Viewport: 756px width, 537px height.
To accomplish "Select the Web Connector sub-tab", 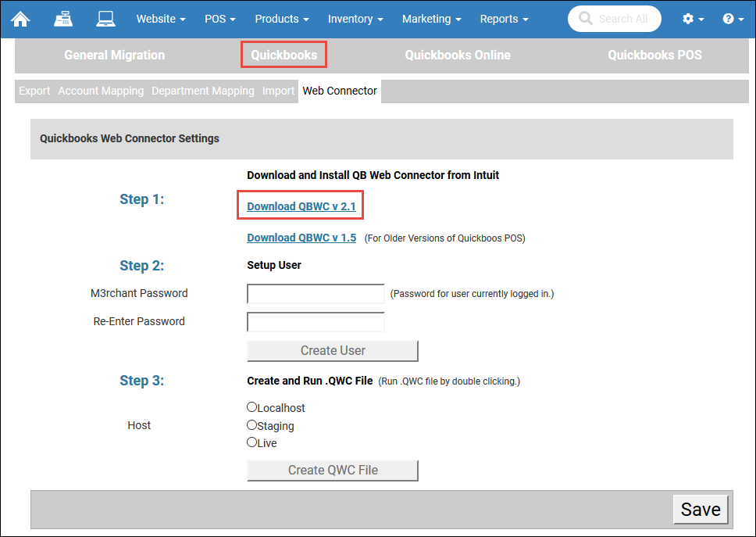I will (340, 91).
